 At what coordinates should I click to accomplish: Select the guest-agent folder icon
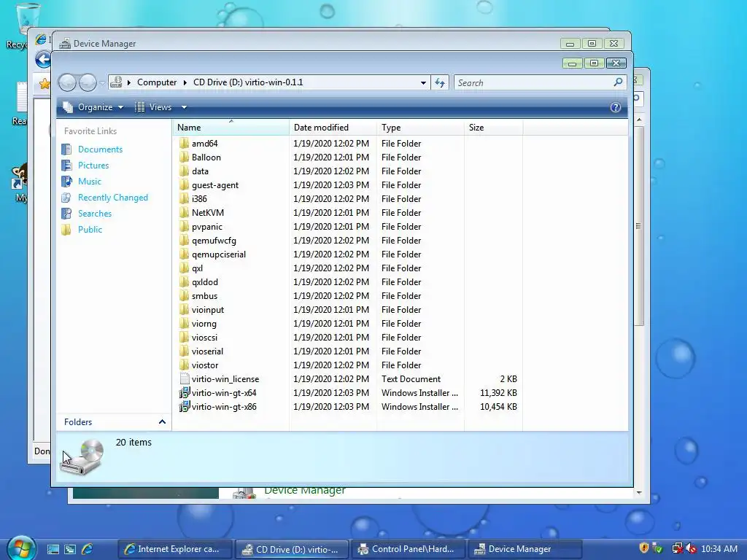[184, 184]
